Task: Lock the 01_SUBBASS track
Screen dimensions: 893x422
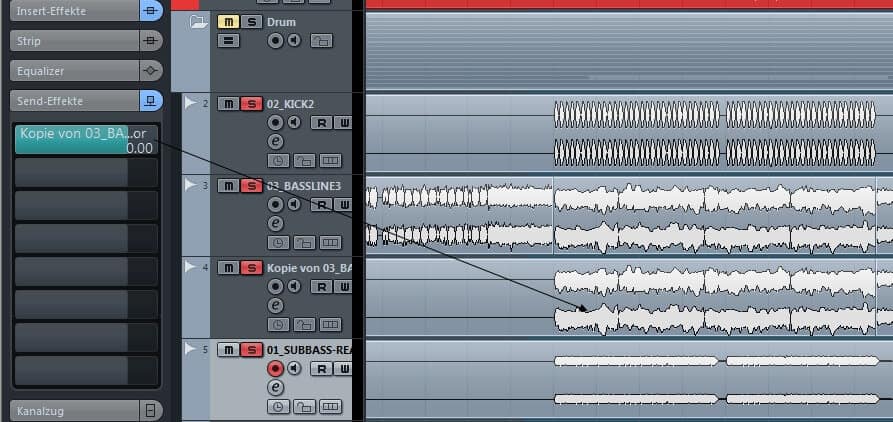Action: [x=305, y=407]
